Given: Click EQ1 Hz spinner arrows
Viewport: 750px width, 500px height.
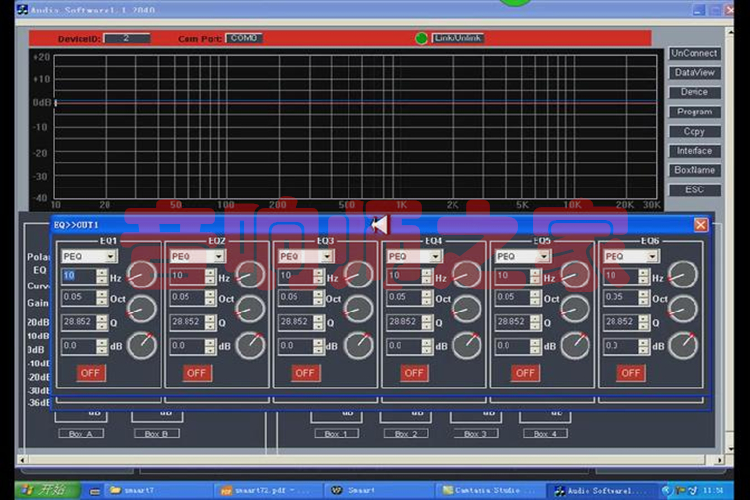Looking at the screenshot, I should [102, 276].
